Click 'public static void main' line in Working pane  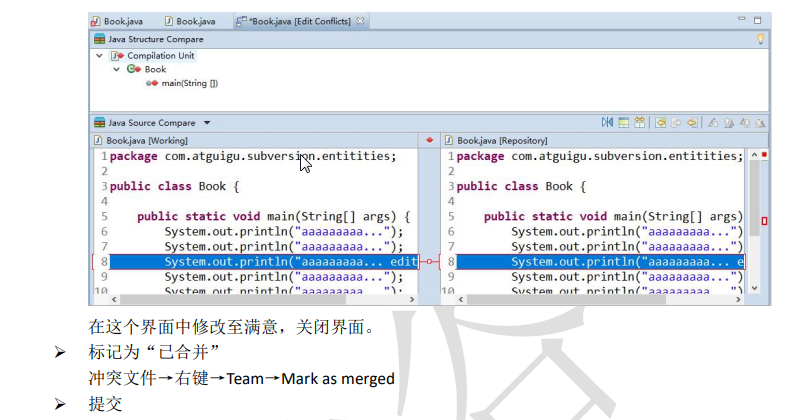coord(273,217)
